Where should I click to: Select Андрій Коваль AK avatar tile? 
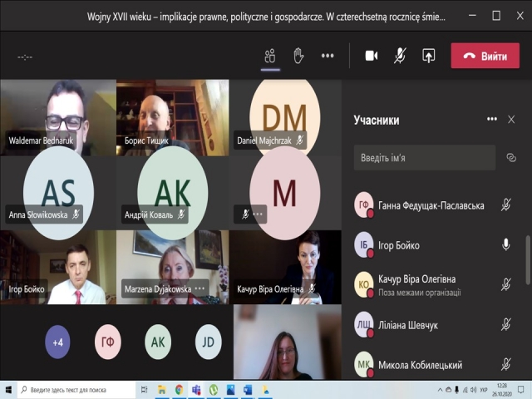(x=172, y=193)
